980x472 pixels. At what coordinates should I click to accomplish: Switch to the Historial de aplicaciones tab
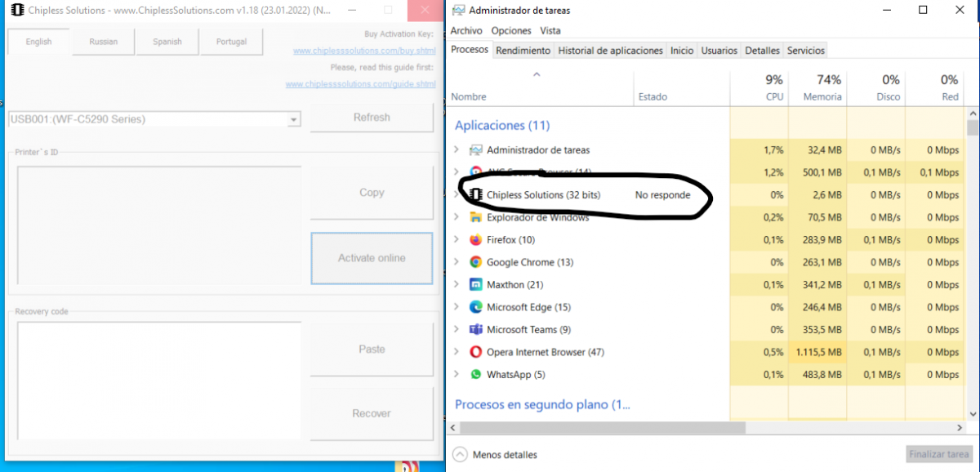tap(610, 51)
